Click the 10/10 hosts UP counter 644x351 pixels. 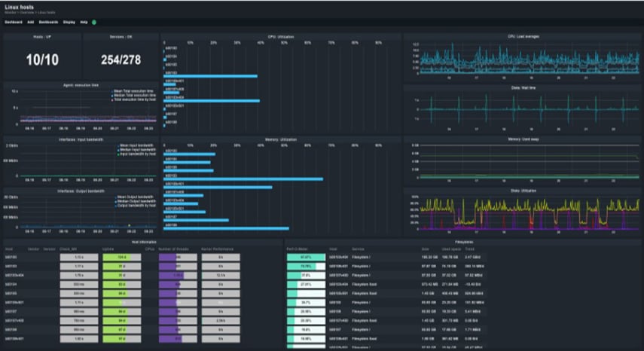38,60
